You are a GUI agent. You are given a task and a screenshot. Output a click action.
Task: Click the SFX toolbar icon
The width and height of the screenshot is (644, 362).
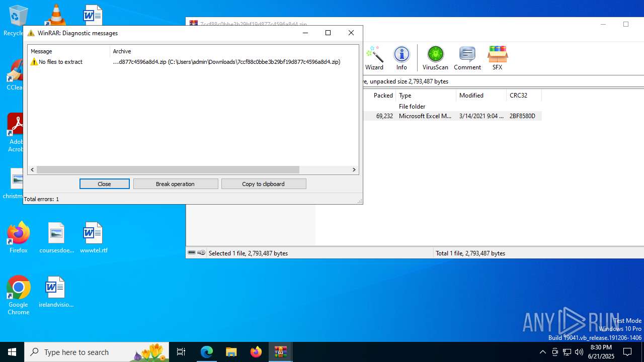point(497,58)
